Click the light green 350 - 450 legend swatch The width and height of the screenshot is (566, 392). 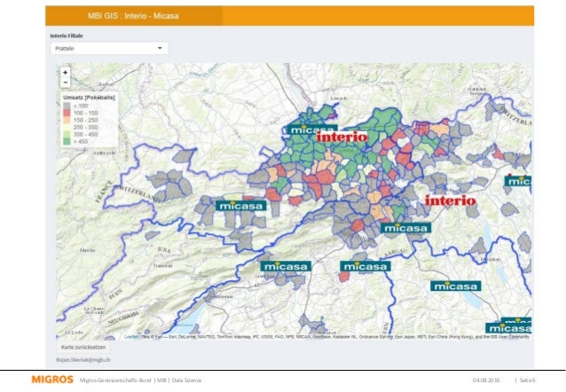(x=67, y=134)
